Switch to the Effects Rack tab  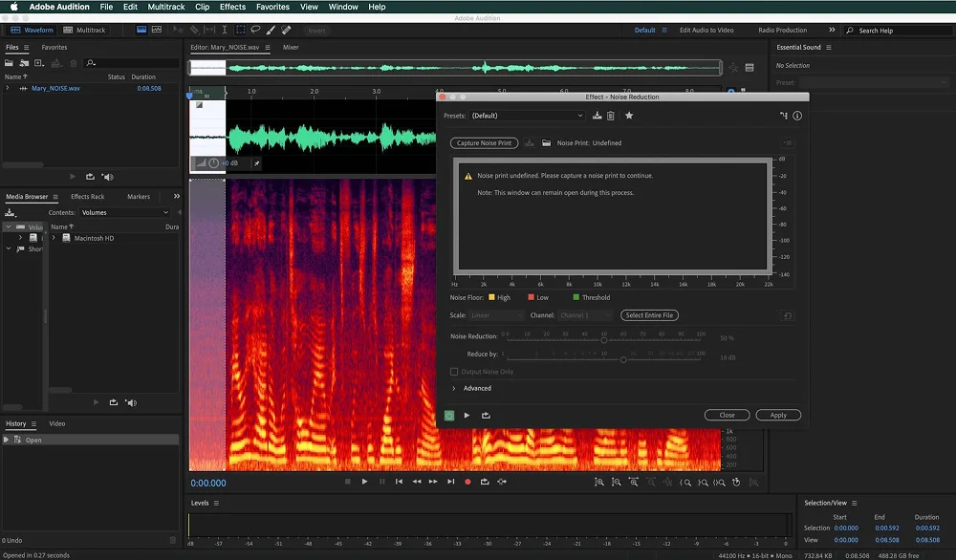pos(87,197)
